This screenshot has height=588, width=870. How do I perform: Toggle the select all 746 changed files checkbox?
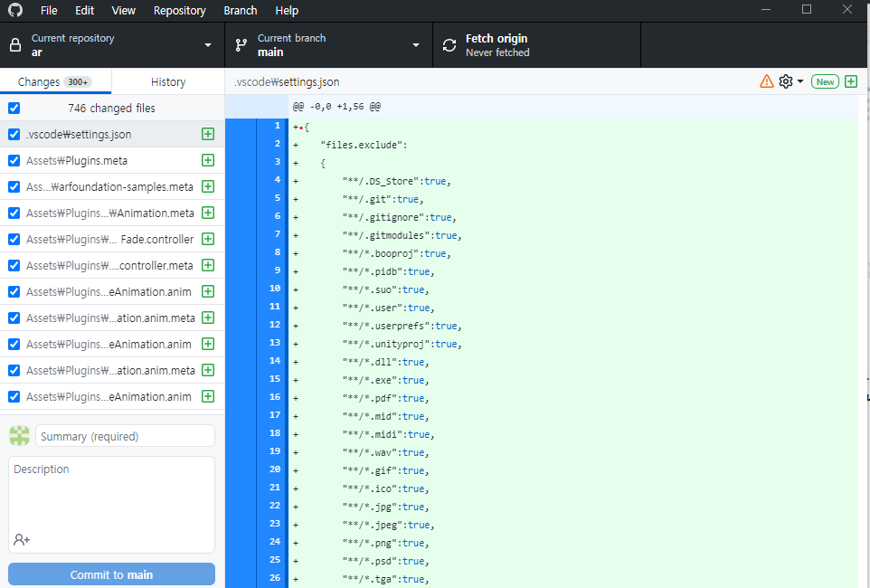[14, 108]
